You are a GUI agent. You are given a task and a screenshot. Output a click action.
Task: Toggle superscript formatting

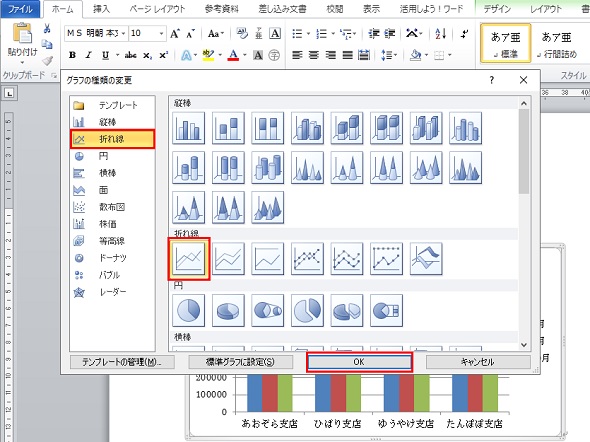[164, 55]
